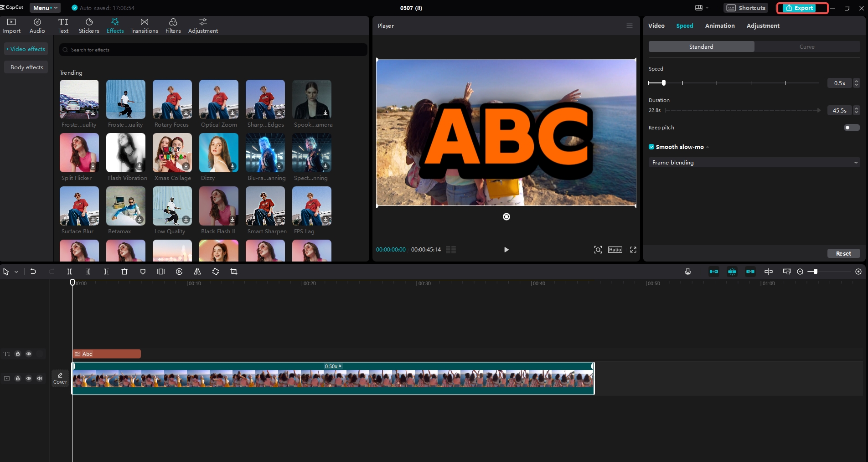Click the Mirror flip icon
The width and height of the screenshot is (868, 462).
coord(197,271)
